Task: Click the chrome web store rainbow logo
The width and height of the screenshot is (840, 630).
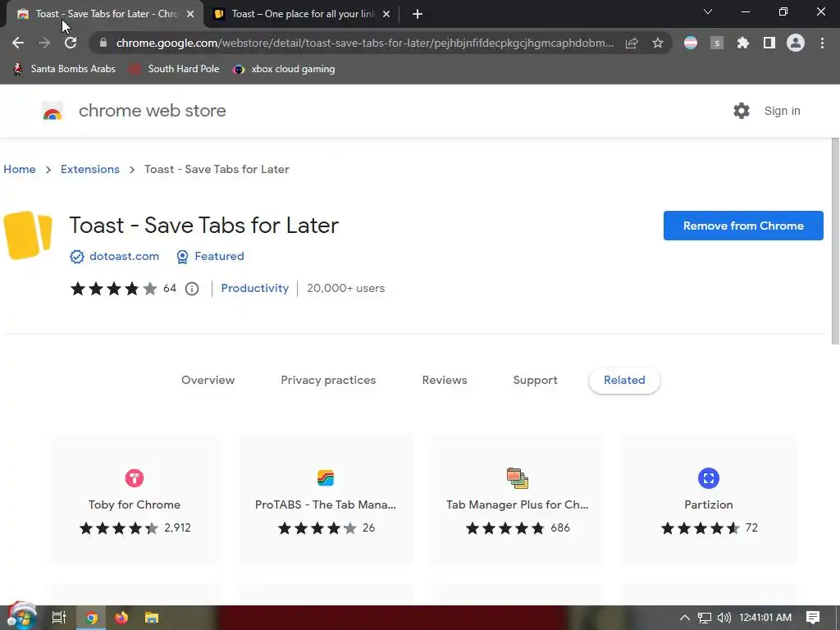Action: click(x=52, y=111)
